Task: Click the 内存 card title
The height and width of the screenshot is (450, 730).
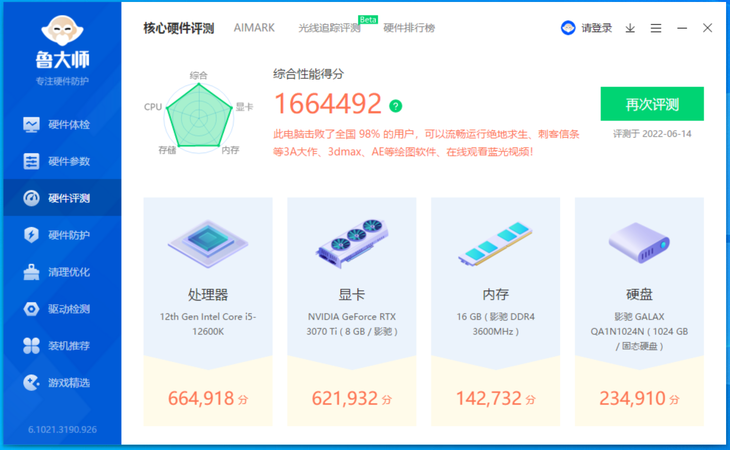Action: pyautogui.click(x=495, y=294)
